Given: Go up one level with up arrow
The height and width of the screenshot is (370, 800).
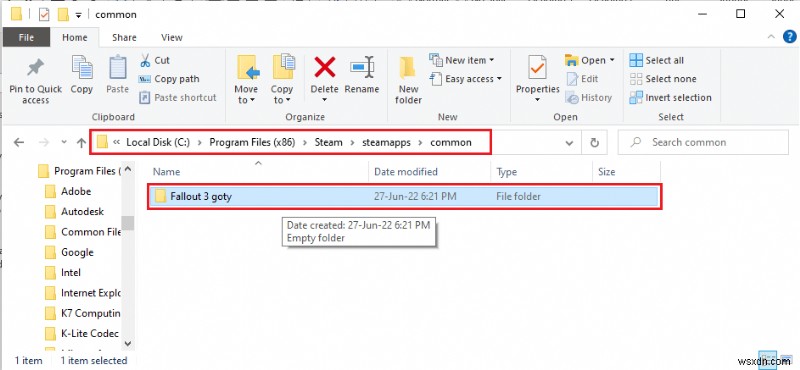Looking at the screenshot, I should [x=81, y=143].
